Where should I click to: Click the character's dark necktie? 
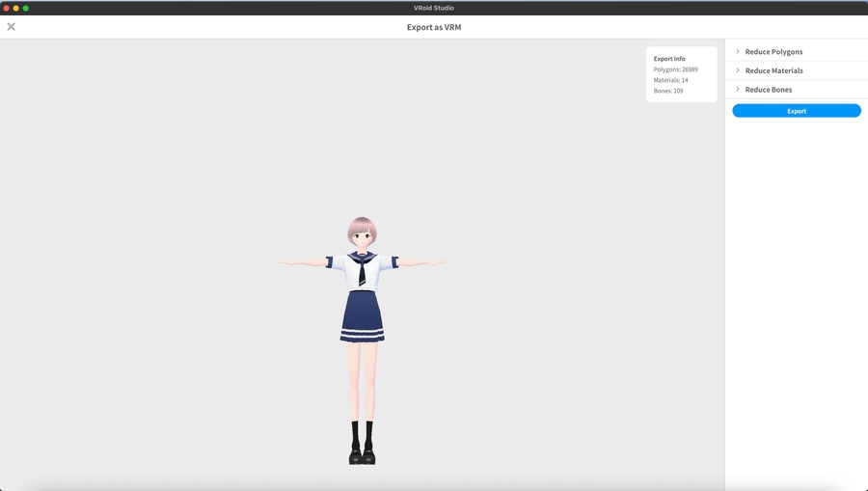(362, 273)
